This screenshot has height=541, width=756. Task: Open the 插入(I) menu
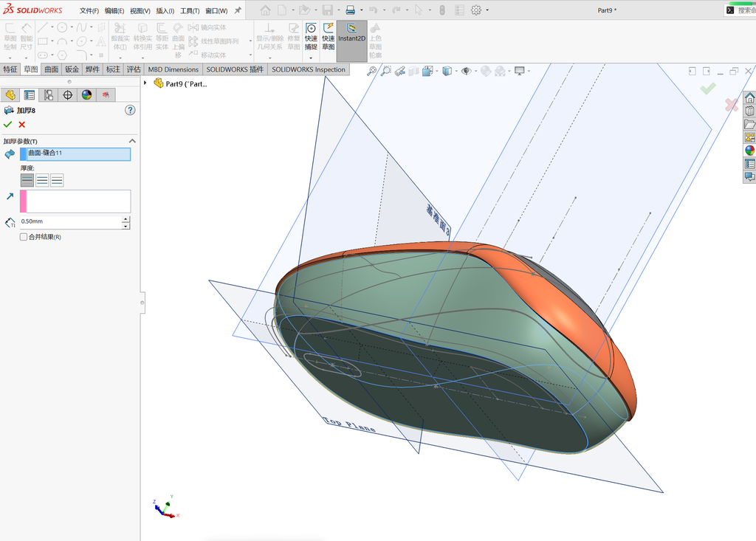(165, 10)
